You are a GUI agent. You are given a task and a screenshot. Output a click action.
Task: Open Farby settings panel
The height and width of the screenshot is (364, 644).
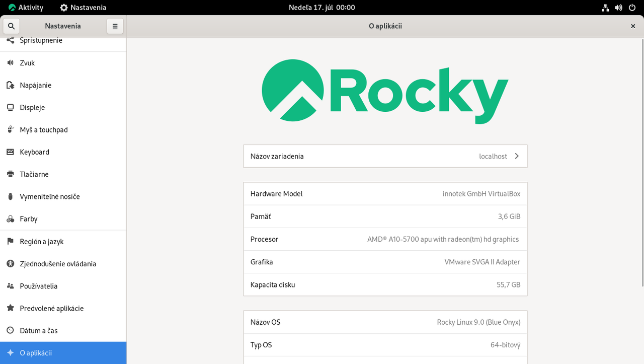(63, 219)
